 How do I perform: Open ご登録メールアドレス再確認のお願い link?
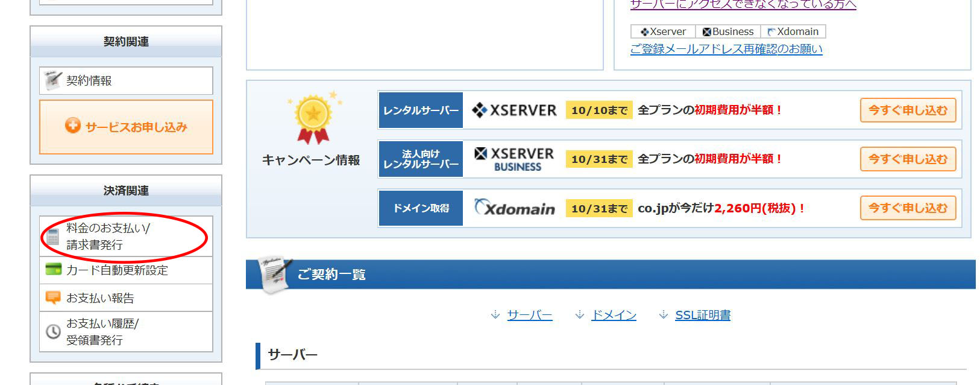point(726,49)
